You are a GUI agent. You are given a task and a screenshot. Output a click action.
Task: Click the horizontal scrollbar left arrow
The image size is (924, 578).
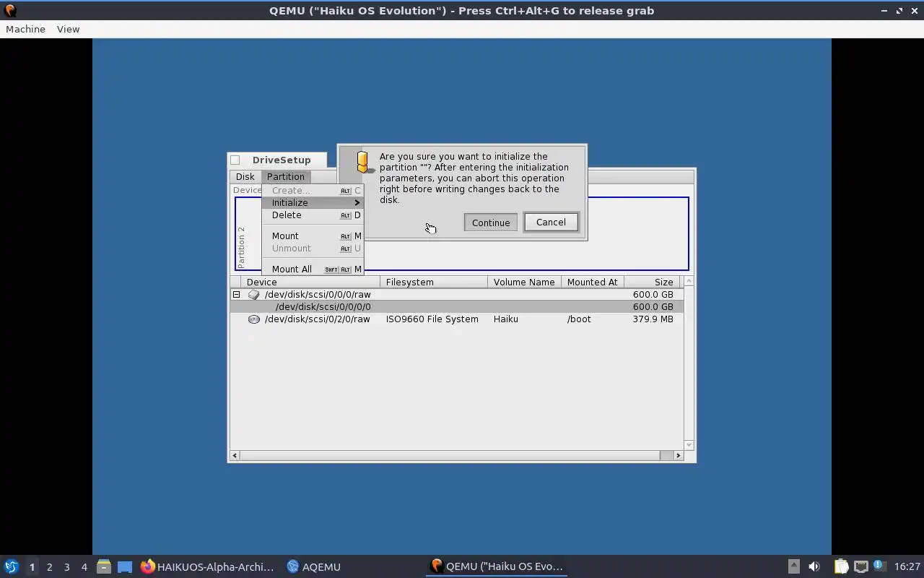click(x=235, y=455)
